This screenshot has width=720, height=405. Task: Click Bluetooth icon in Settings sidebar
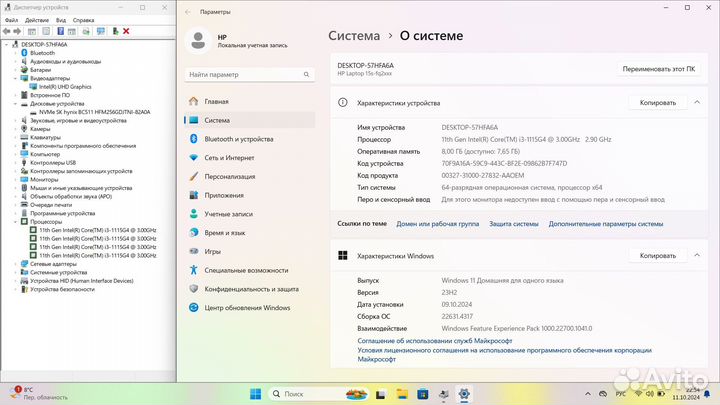click(x=194, y=139)
